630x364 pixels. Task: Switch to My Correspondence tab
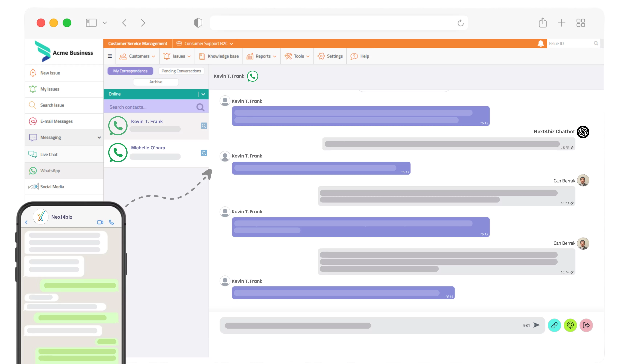130,71
